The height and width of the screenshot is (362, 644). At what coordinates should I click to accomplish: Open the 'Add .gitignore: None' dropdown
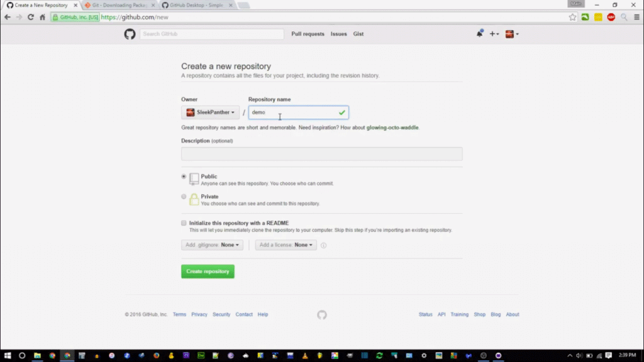click(x=212, y=245)
